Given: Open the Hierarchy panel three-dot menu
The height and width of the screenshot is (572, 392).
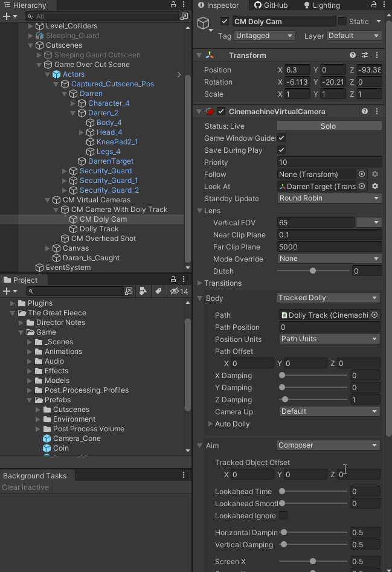Looking at the screenshot, I should [184, 5].
